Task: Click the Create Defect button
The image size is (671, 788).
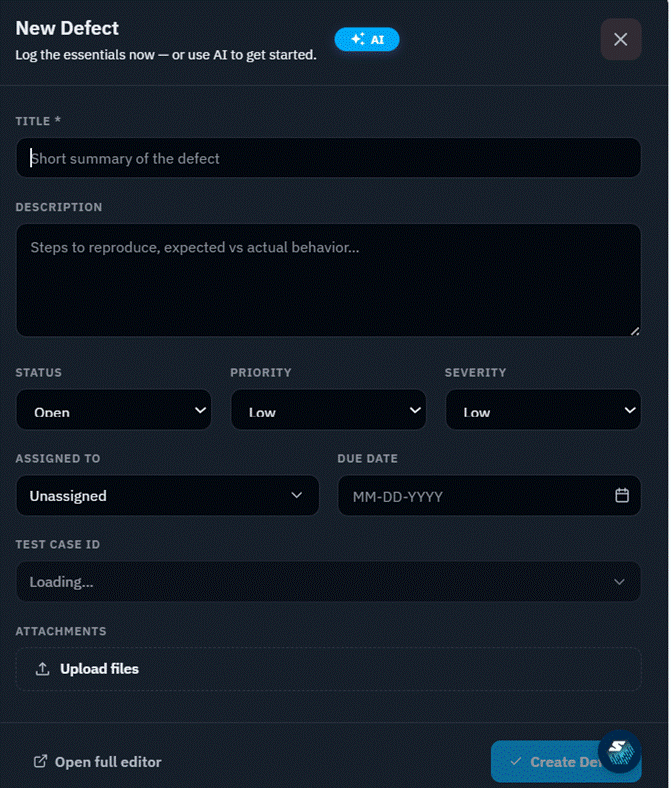Action: pos(566,761)
